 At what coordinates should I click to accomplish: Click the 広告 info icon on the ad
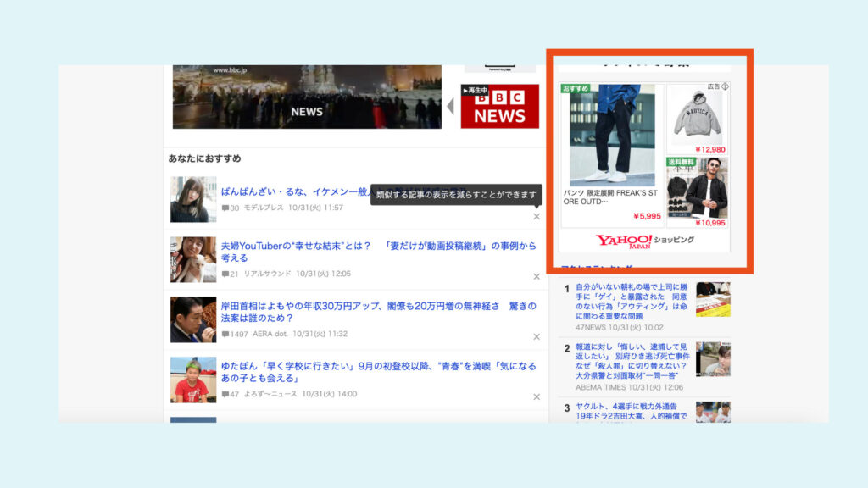click(725, 87)
